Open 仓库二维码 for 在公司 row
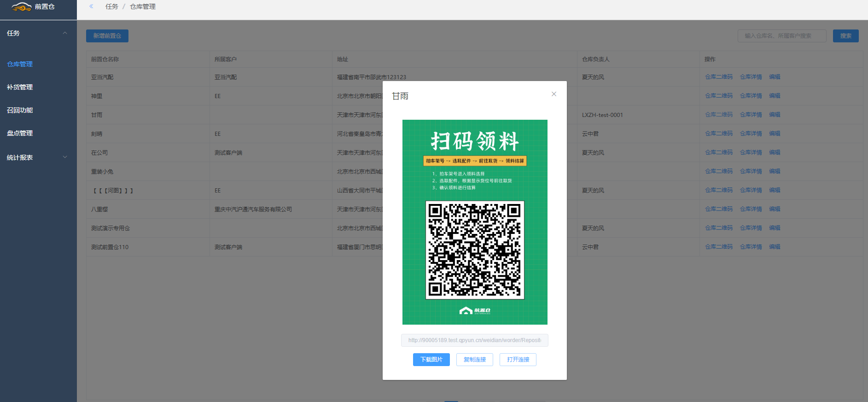Image resolution: width=868 pixels, height=402 pixels. tap(719, 152)
